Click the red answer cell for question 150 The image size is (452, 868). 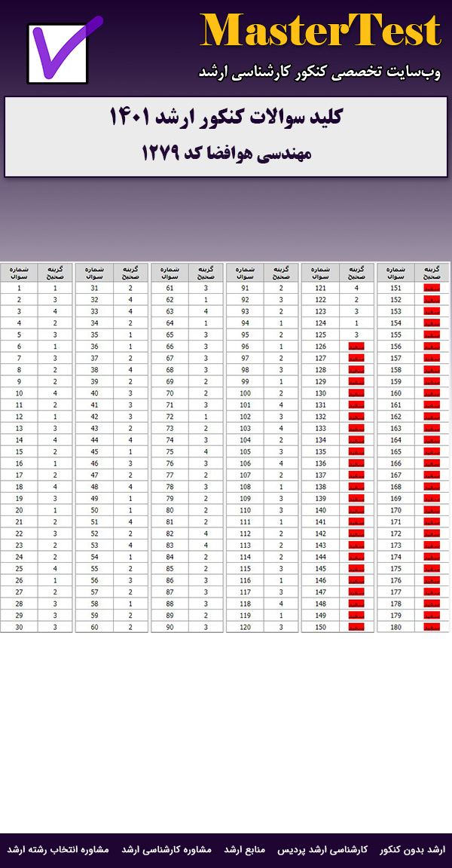click(356, 627)
